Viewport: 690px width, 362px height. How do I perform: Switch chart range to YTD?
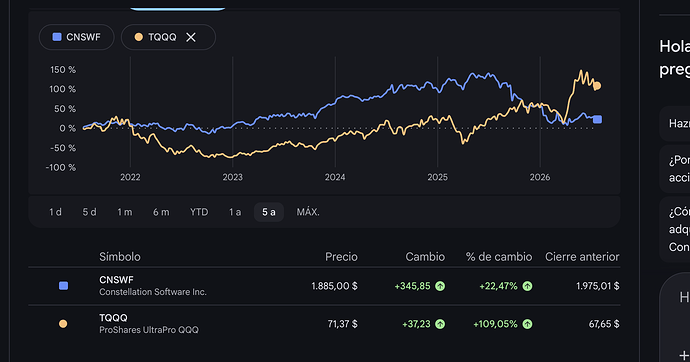[x=199, y=212]
